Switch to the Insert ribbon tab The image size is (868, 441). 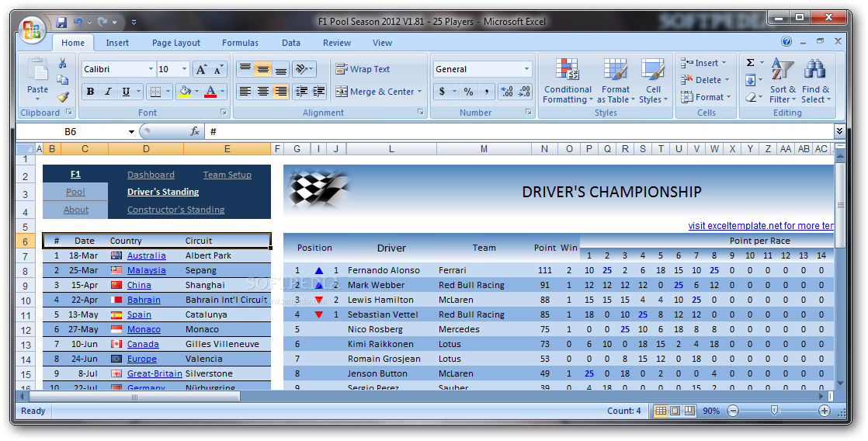(x=117, y=43)
